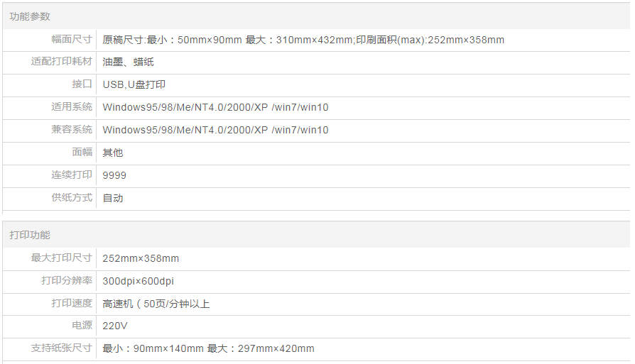Image resolution: width=635 pixels, height=364 pixels.
Task: Click the 电源 value 220V
Action: tap(115, 326)
